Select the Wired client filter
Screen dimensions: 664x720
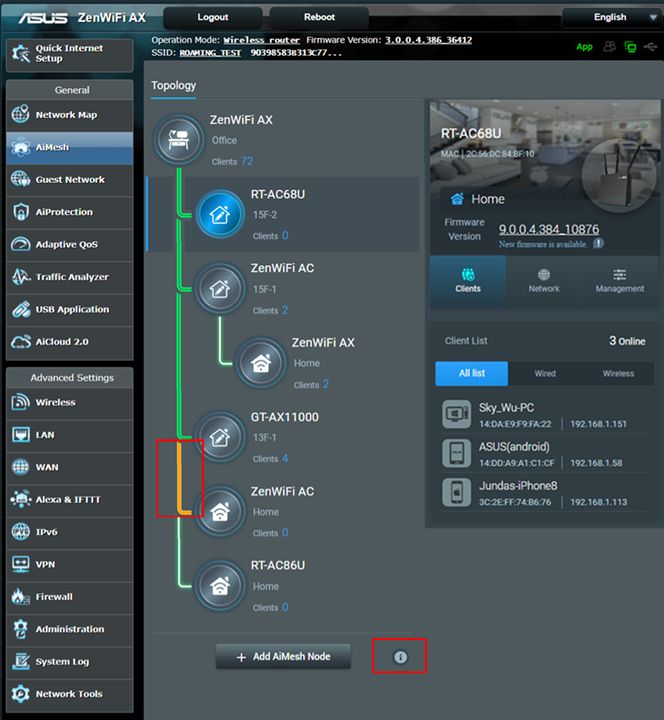pyautogui.click(x=545, y=374)
